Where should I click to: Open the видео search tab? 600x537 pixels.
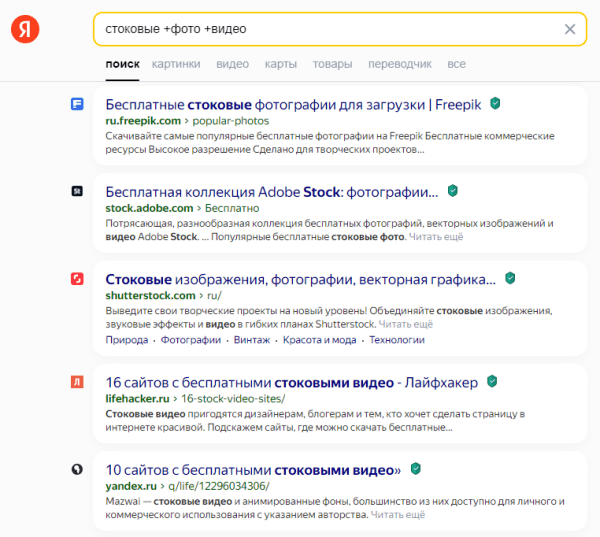pyautogui.click(x=232, y=64)
